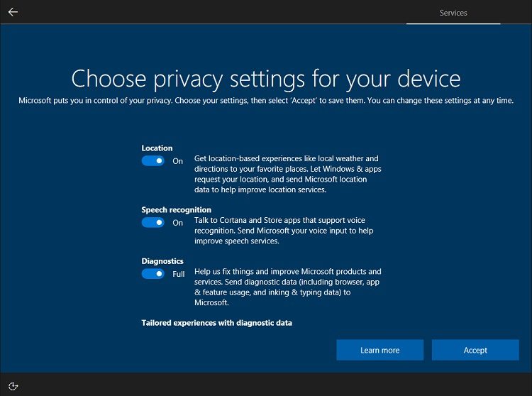Click the Diagnostics section heading

(x=162, y=261)
